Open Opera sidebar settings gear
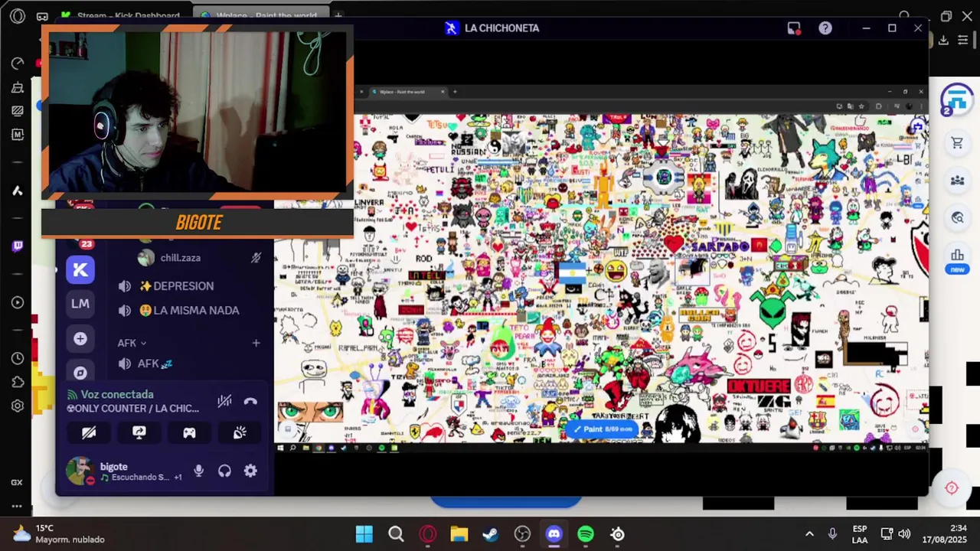This screenshot has height=551, width=980. pyautogui.click(x=18, y=406)
